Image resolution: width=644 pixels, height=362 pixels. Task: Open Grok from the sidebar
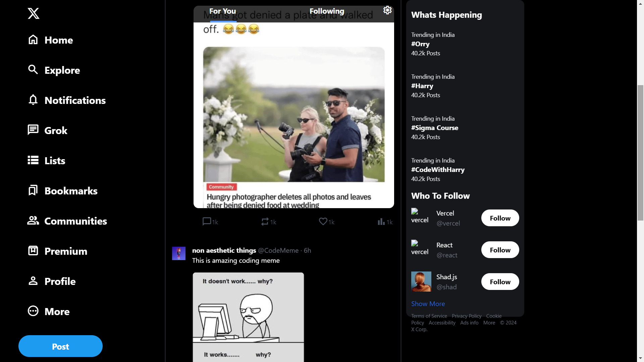point(48,130)
